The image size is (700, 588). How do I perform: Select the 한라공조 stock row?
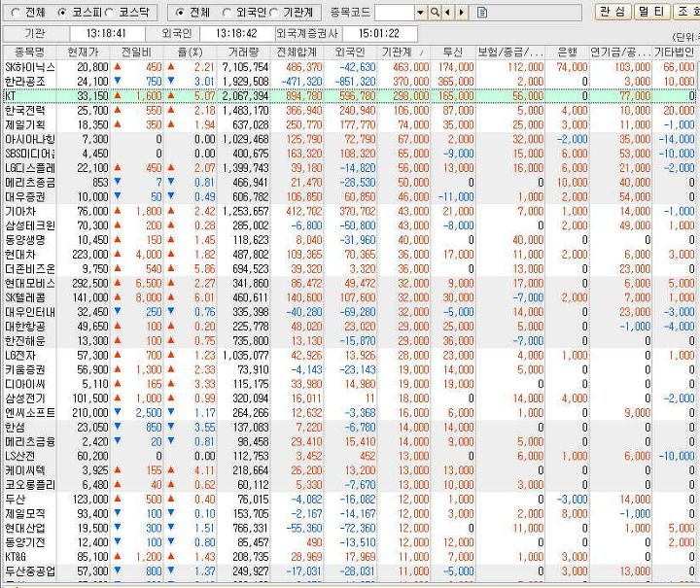pos(350,82)
